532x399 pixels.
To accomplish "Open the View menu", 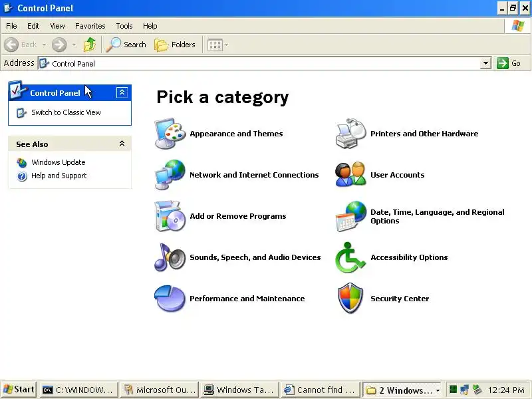I will (x=57, y=26).
